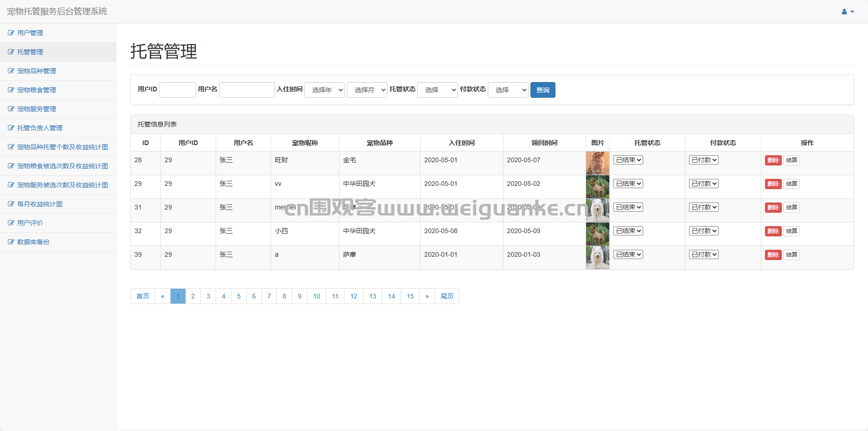Image resolution: width=868 pixels, height=431 pixels.
Task: Open 托管负责人管理 in the sidebar
Action: point(39,128)
